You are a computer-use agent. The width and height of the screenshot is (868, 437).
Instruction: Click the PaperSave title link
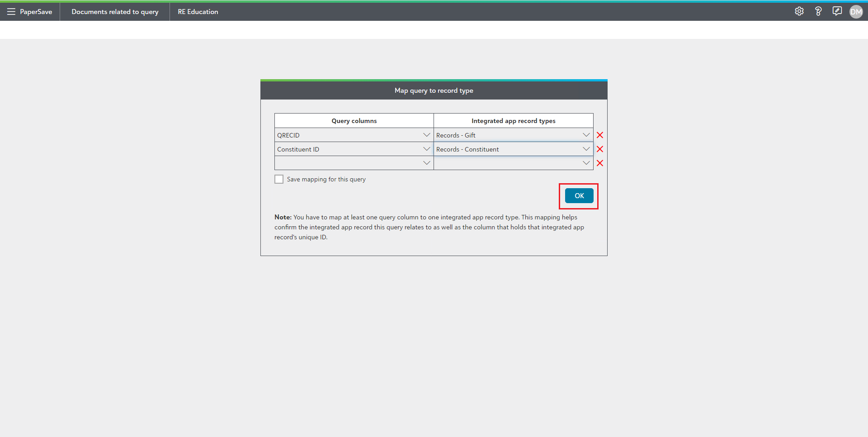(x=36, y=12)
